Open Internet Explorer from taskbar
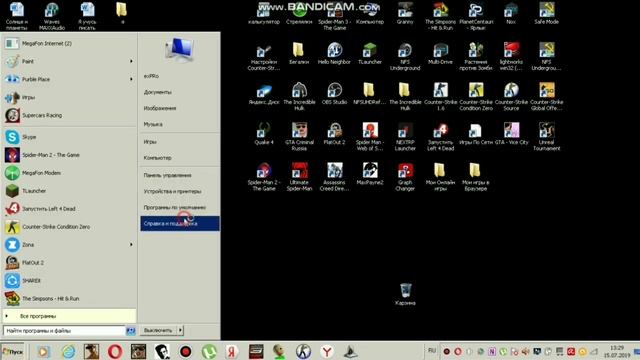640x360 pixels. [69, 351]
